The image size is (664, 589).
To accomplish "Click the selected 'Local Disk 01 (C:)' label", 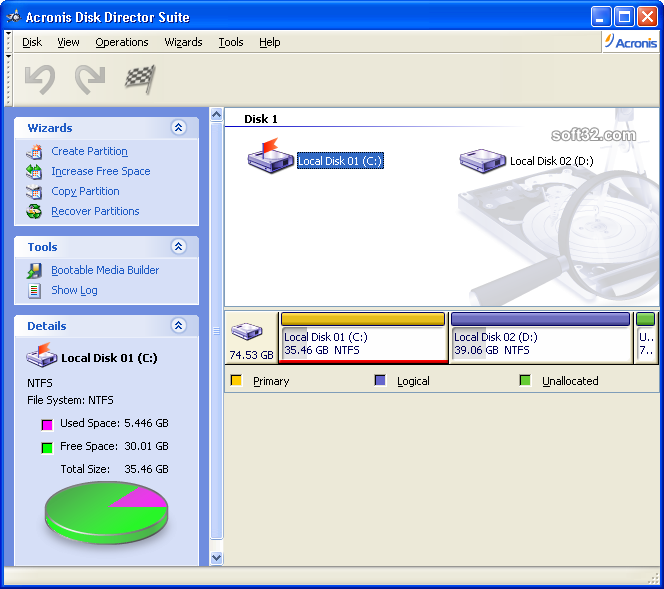I will click(x=340, y=161).
